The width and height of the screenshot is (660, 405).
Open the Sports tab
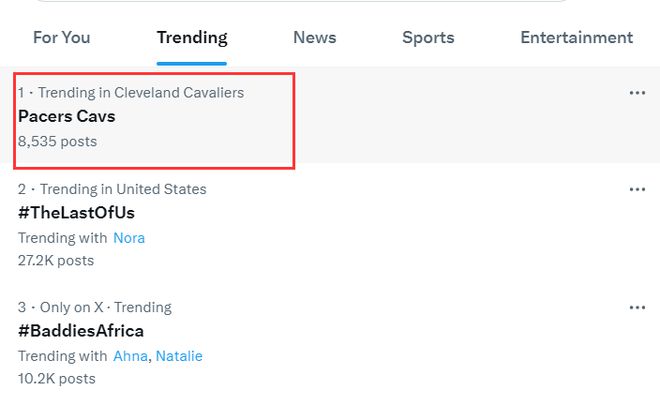(x=428, y=38)
